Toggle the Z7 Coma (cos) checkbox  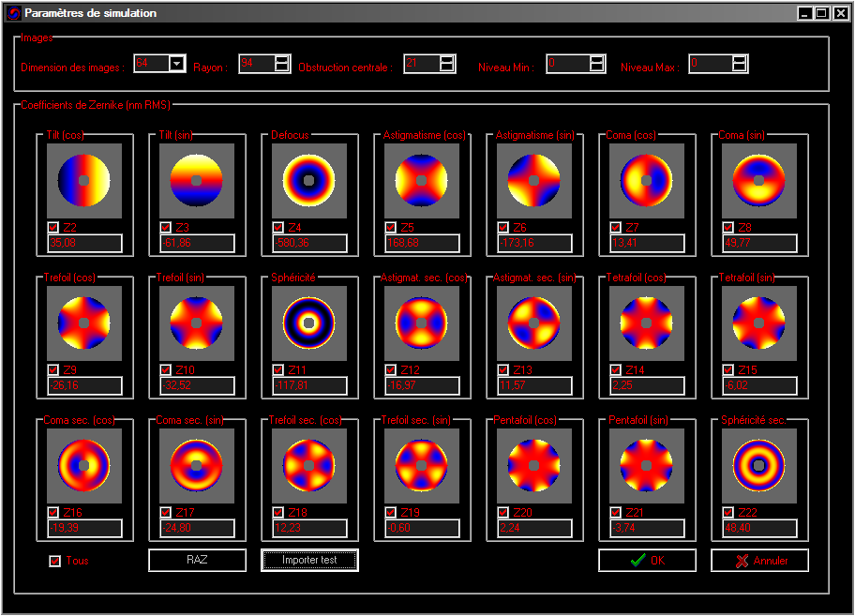point(616,227)
